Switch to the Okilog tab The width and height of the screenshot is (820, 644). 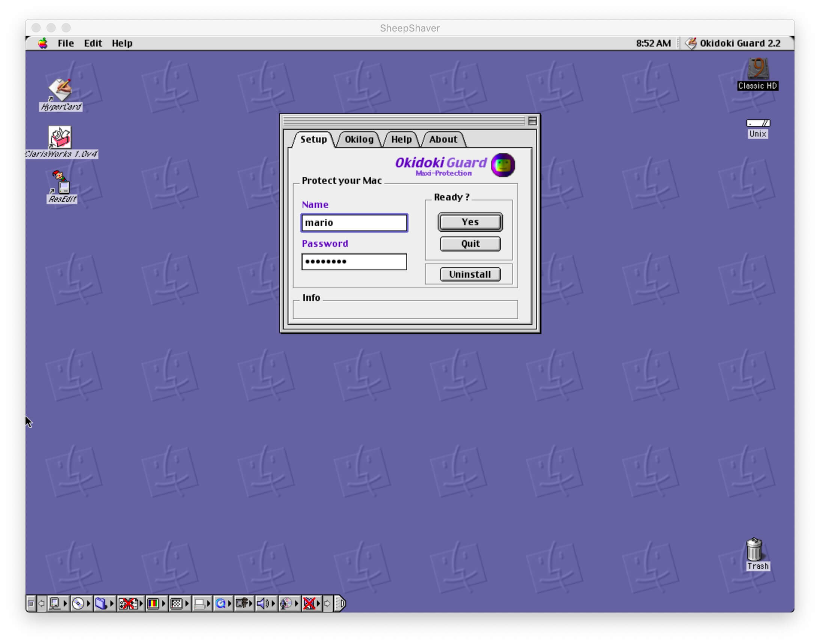359,140
